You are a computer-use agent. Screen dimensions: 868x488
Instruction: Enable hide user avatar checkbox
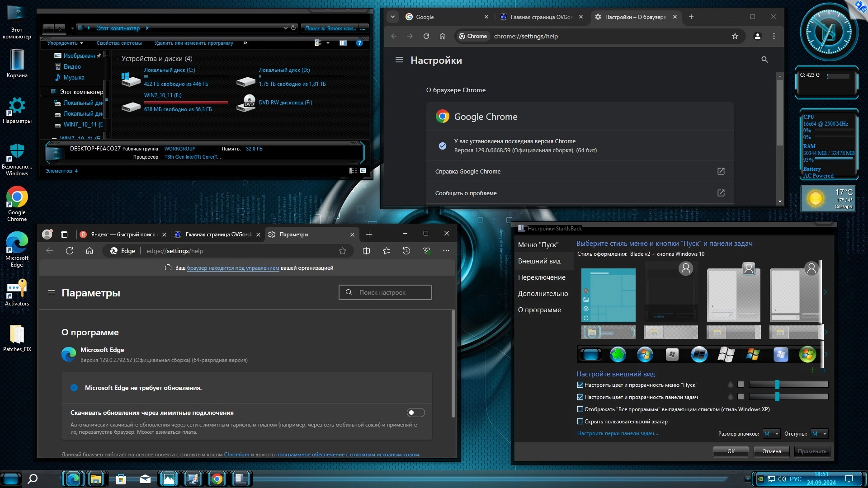point(580,422)
